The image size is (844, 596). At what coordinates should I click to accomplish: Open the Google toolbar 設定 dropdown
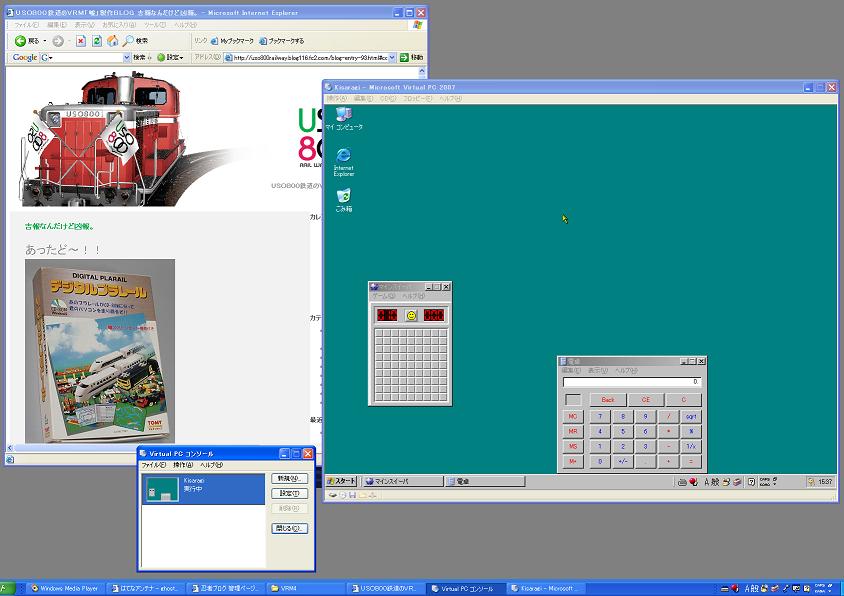(x=171, y=57)
